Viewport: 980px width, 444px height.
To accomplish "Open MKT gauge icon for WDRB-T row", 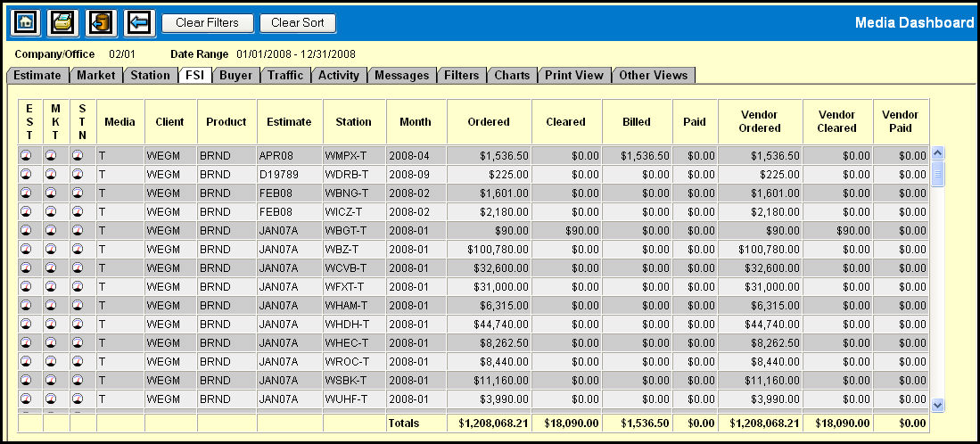I will point(53,174).
